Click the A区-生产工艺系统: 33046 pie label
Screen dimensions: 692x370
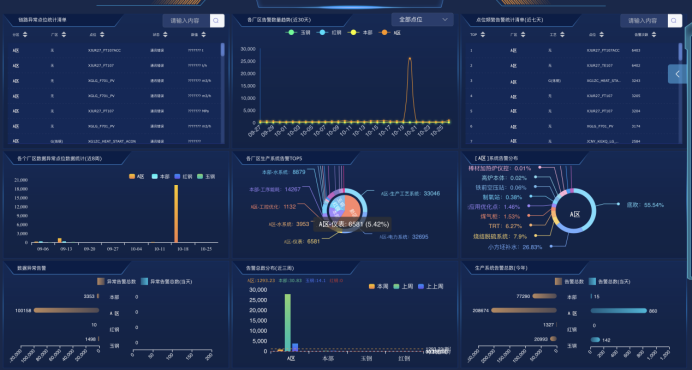click(x=410, y=193)
